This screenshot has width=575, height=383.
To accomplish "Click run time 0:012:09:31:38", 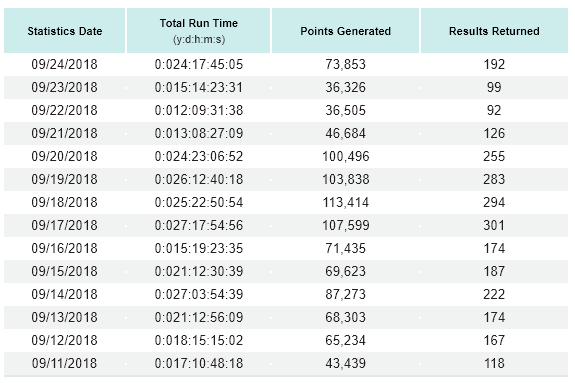I will (x=199, y=110).
